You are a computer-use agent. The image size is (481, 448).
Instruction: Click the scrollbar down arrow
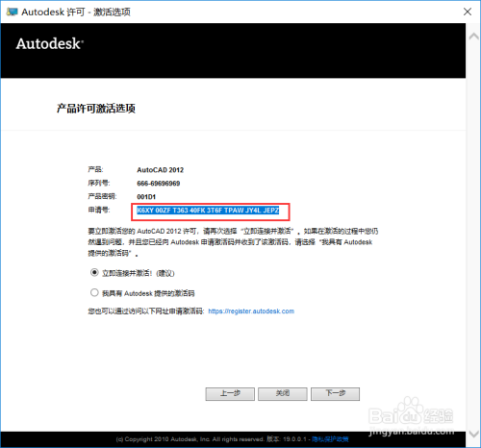(473, 435)
